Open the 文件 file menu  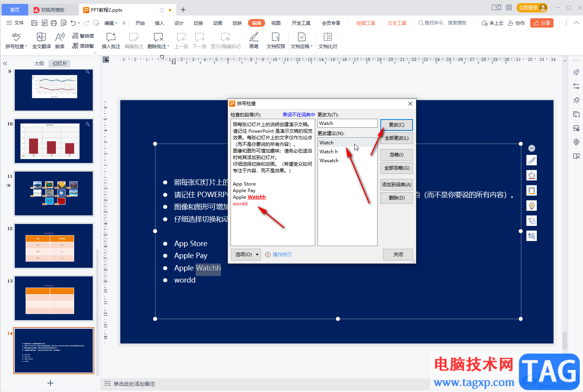pyautogui.click(x=15, y=23)
